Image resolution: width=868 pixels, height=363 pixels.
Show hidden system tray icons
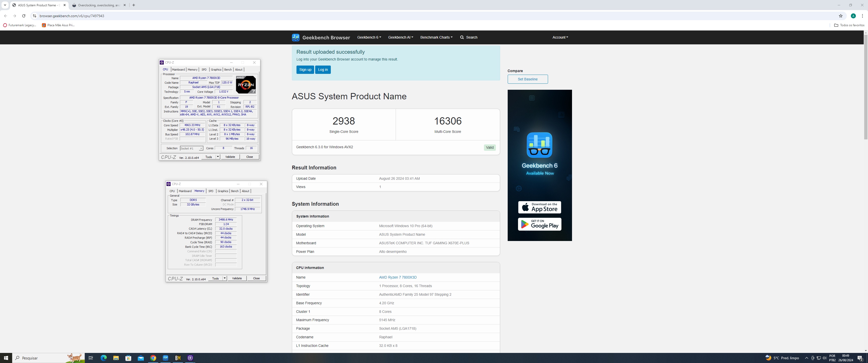point(806,358)
